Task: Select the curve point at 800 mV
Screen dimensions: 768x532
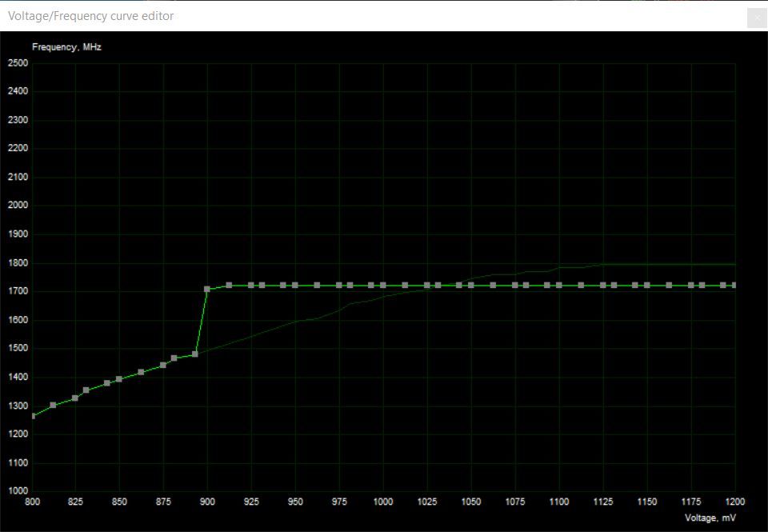Action: 33,416
